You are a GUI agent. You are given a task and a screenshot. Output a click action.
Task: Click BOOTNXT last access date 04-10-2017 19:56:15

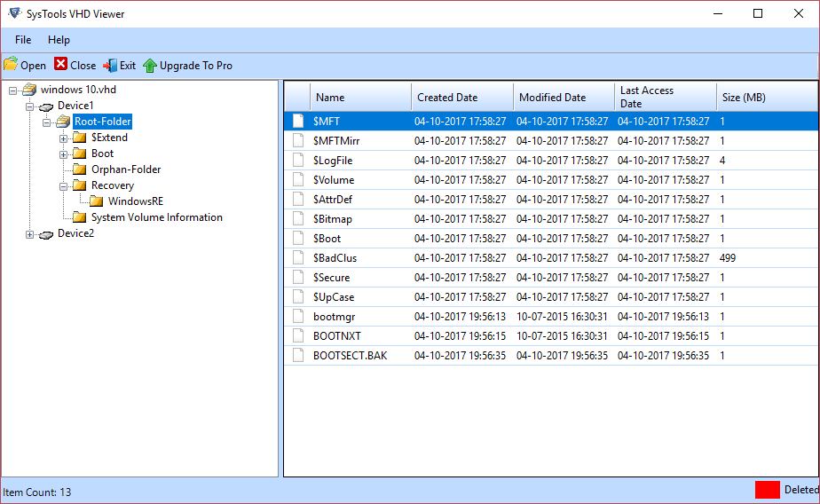663,335
